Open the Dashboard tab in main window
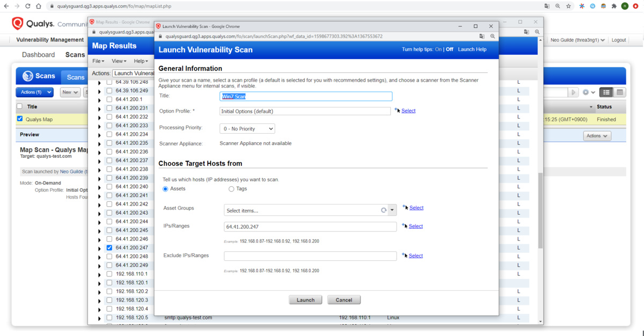 tap(38, 55)
